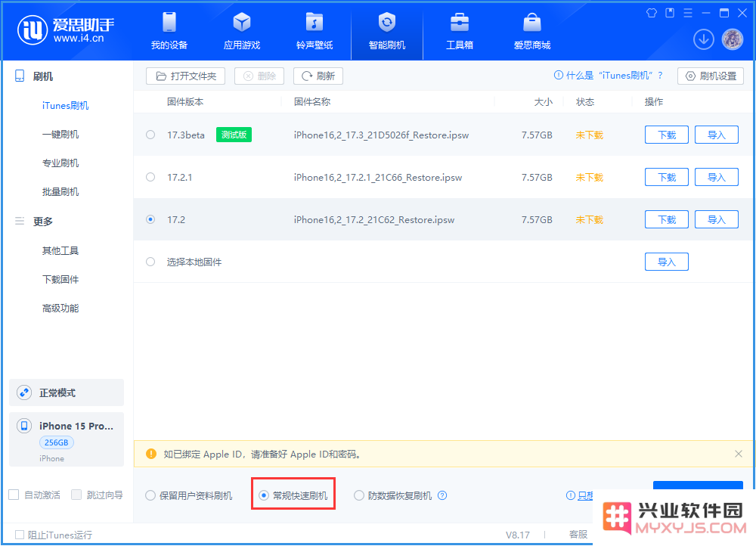Click the 刷新 refresh button

click(x=318, y=76)
